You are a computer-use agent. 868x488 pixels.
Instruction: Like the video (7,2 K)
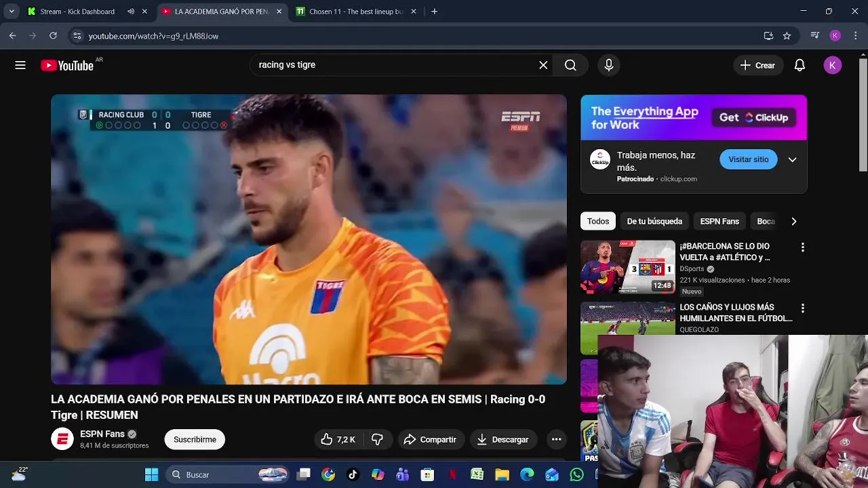click(338, 439)
